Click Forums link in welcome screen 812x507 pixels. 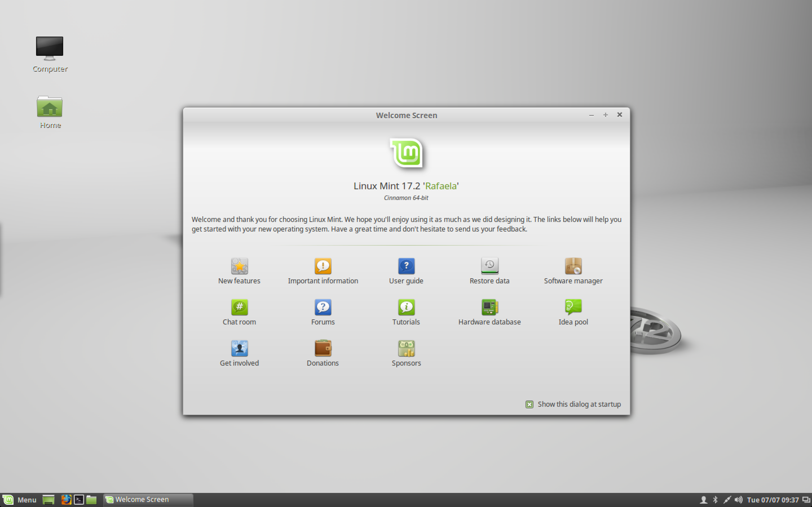(323, 312)
